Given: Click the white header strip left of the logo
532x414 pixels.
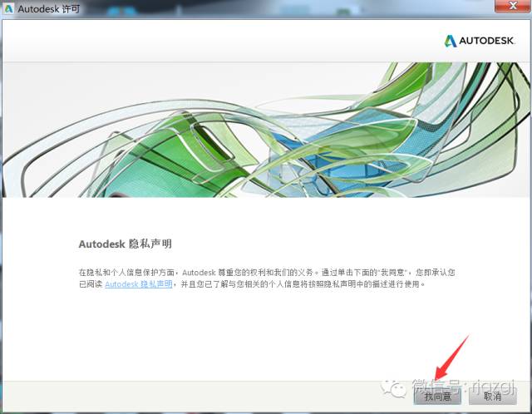Looking at the screenshot, I should point(208,41).
